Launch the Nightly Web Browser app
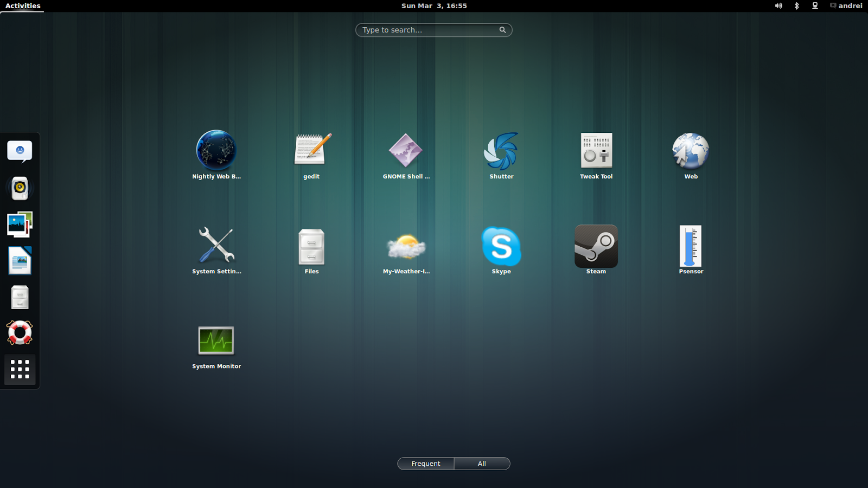 [x=216, y=151]
